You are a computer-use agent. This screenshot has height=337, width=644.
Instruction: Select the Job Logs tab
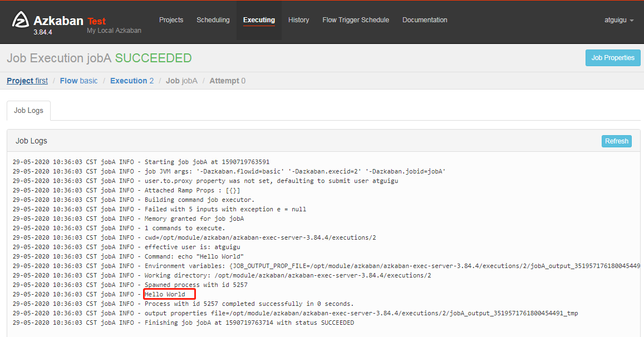click(x=29, y=111)
